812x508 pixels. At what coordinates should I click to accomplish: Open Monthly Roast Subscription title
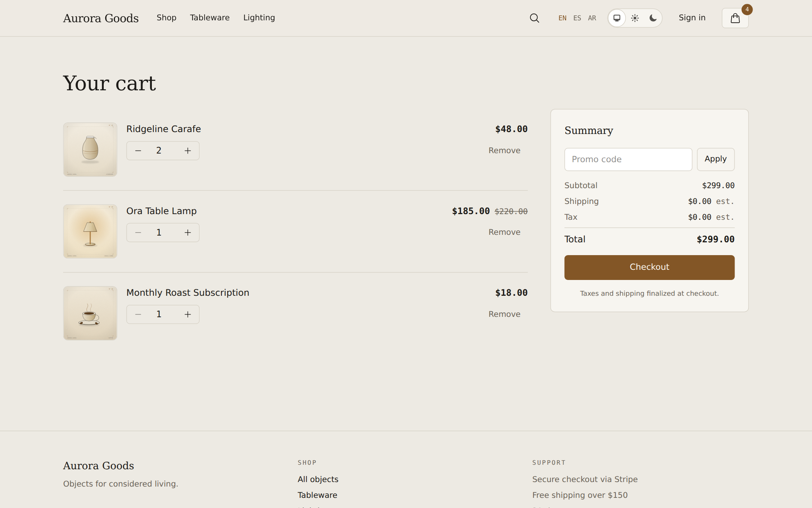(188, 293)
